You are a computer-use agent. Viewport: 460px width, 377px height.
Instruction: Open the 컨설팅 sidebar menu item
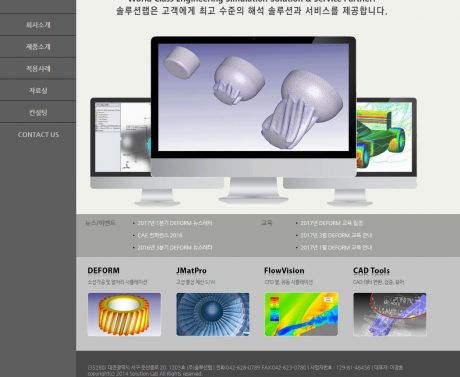(x=38, y=112)
